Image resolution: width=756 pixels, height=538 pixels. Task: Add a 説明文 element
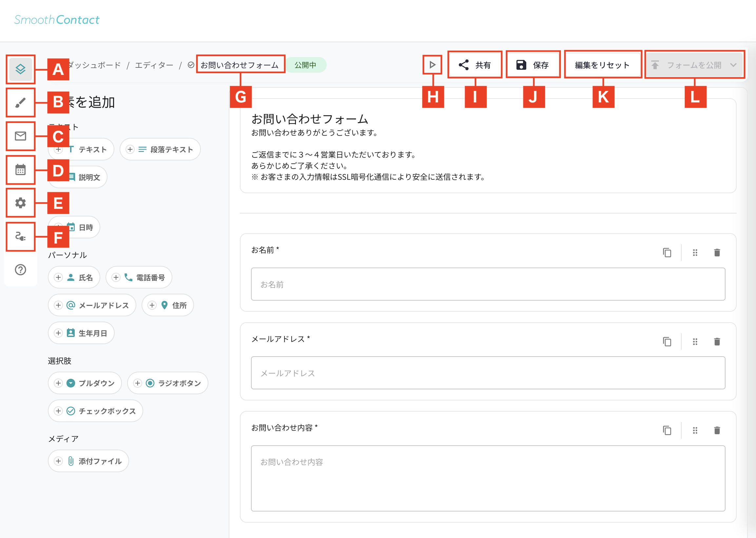[78, 177]
